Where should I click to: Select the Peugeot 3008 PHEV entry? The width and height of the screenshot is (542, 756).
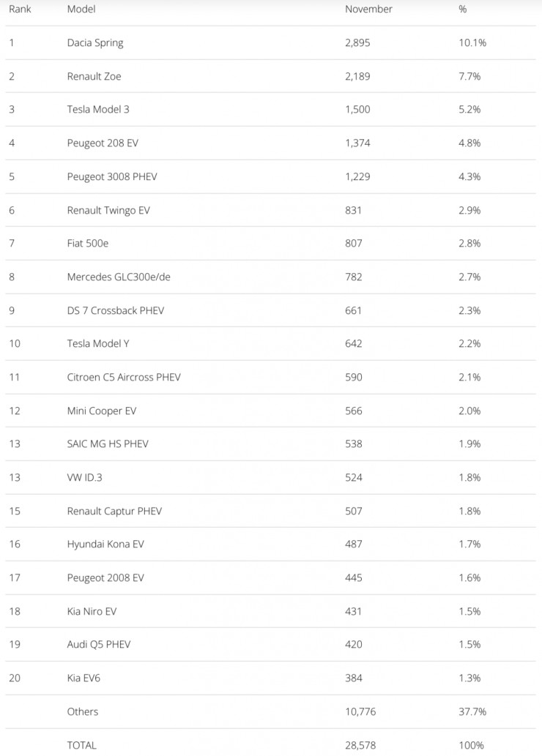(112, 177)
